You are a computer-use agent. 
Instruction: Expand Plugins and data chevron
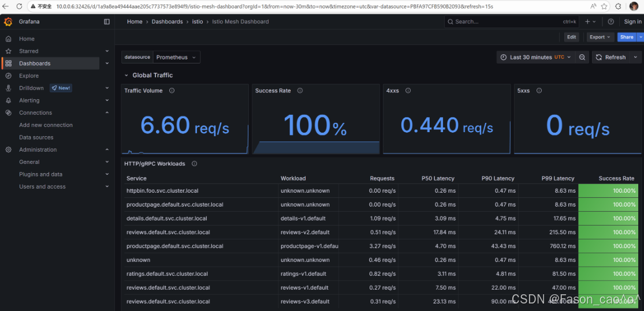click(107, 174)
